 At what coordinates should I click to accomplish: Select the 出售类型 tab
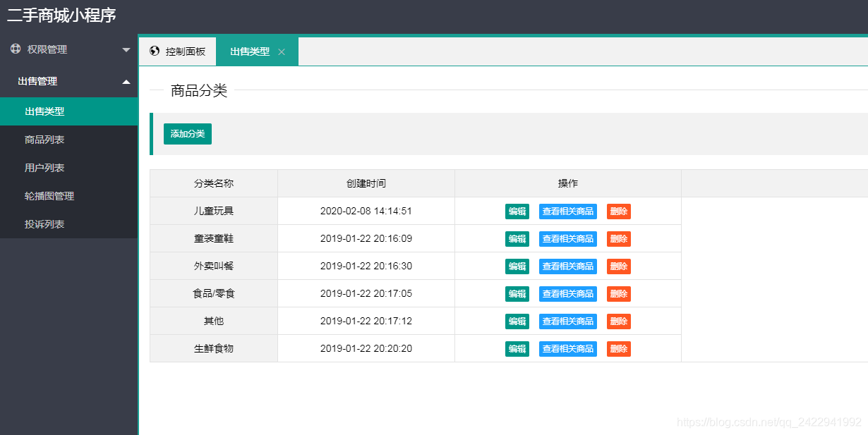pyautogui.click(x=251, y=51)
